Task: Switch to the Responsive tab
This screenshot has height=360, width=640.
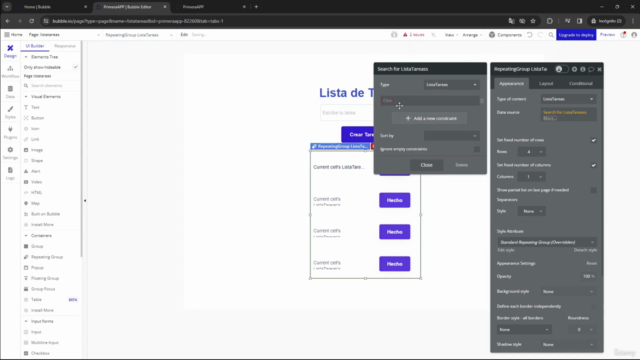Action: coord(65,46)
